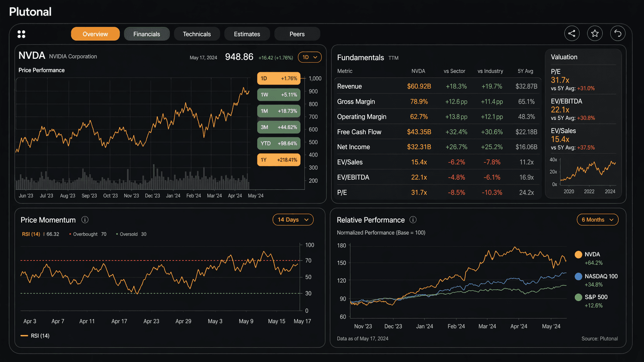Click the Operating Margin row label
Image resolution: width=644 pixels, height=362 pixels.
pyautogui.click(x=362, y=117)
